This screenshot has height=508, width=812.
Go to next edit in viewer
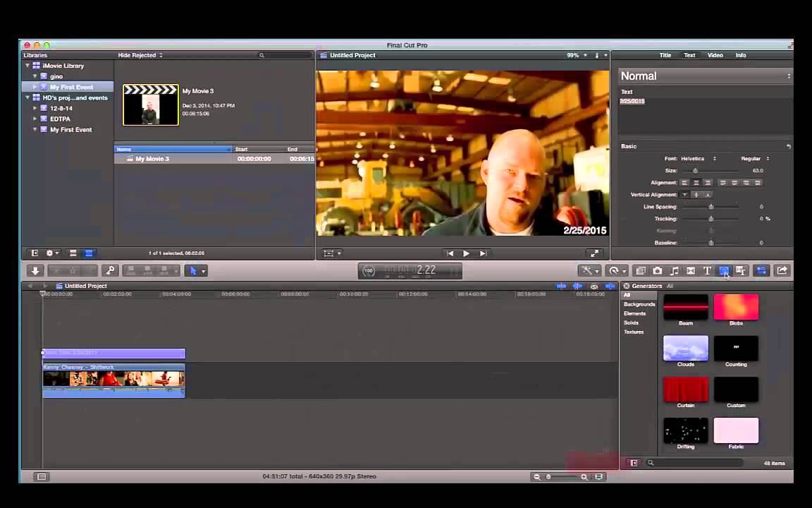click(483, 253)
